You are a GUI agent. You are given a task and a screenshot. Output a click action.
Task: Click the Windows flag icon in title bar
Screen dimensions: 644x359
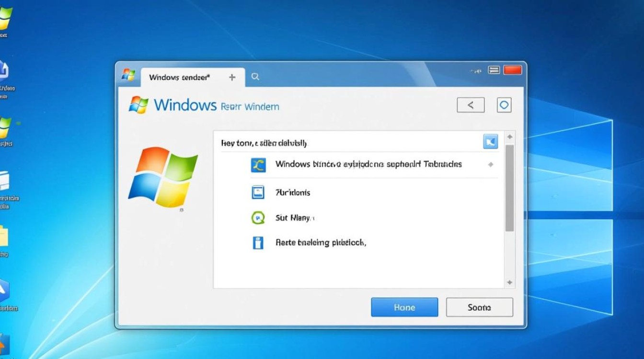[x=128, y=75]
